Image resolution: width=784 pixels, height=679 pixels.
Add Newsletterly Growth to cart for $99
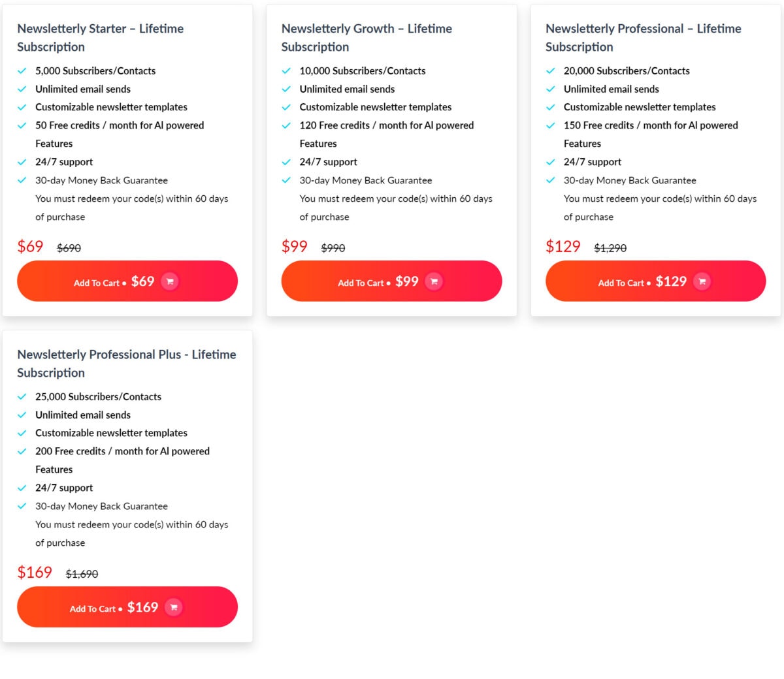pyautogui.click(x=391, y=281)
